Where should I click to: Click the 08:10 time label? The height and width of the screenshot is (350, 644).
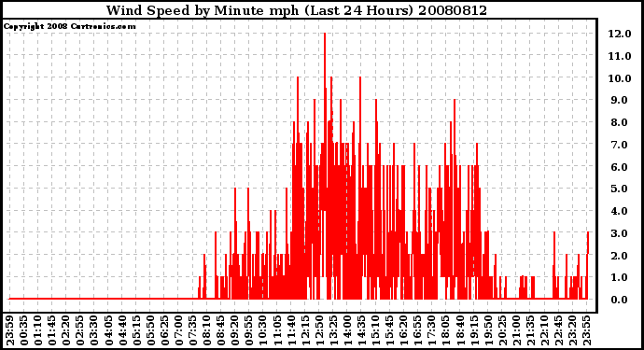[x=206, y=331]
